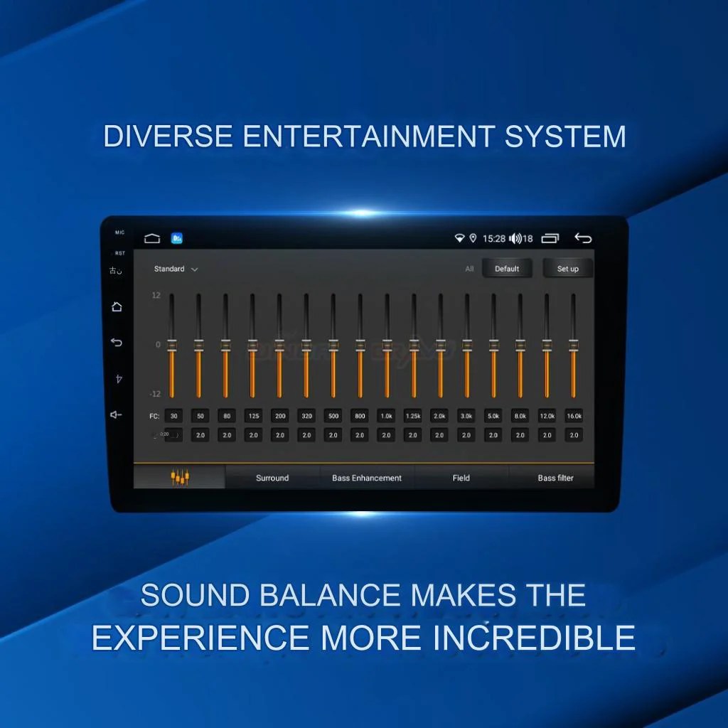This screenshot has height=728, width=728.
Task: Tap the back arrow in the status bar
Action: [583, 239]
